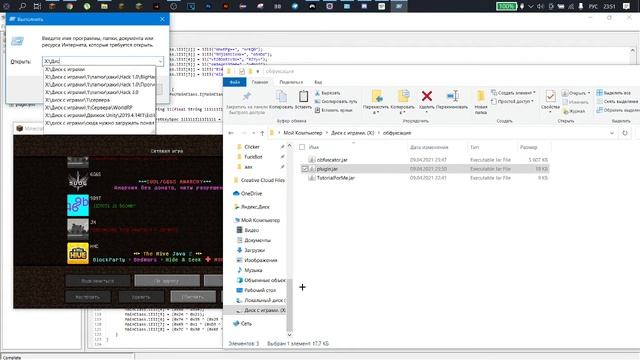Screen dimensions: 640x360
Task: Select Яндекс.Диск in the navigation pane
Action: [251, 207]
